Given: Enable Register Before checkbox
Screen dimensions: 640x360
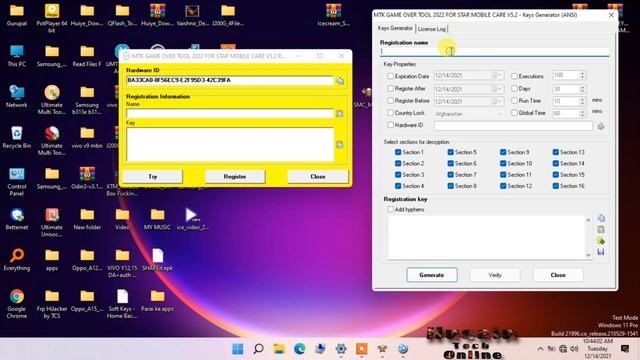Looking at the screenshot, I should coord(391,100).
